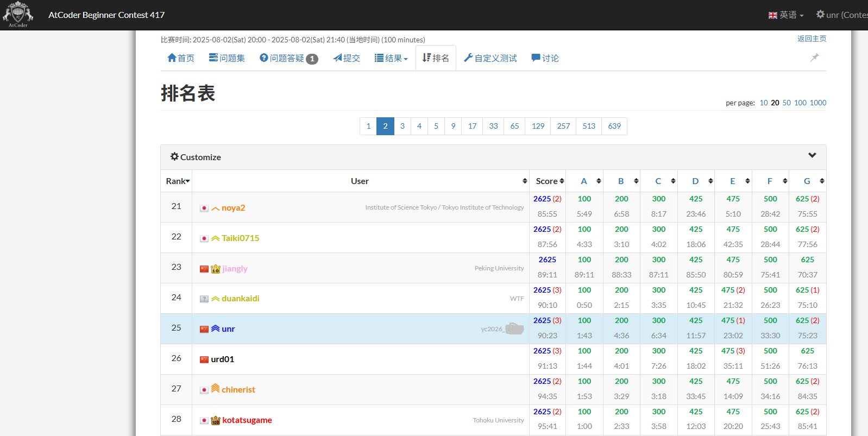
Task: Open problem F link in header
Action: (770, 181)
